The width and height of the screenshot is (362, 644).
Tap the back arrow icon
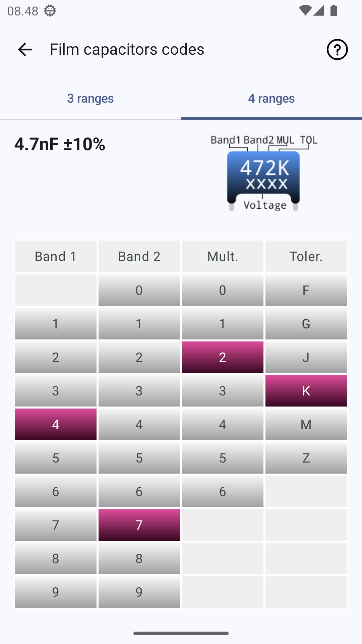click(25, 50)
